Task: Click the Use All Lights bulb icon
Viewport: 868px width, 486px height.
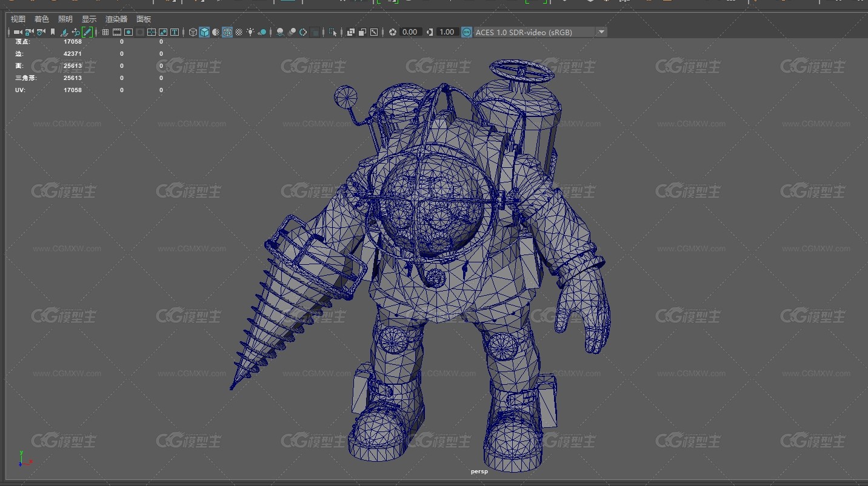Action: 250,32
